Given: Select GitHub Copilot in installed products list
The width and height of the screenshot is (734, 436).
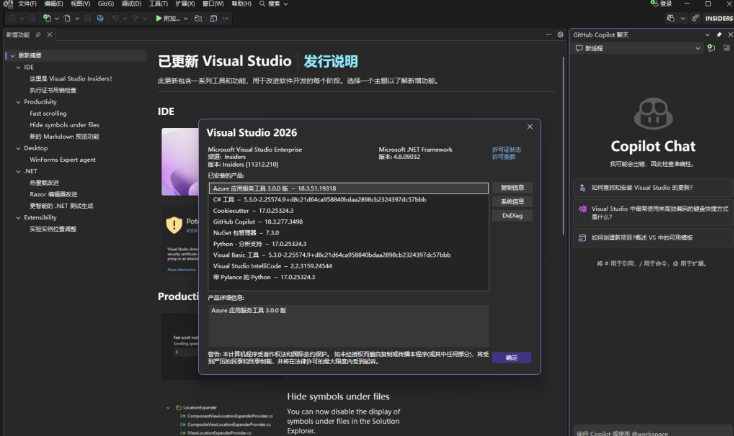Looking at the screenshot, I should coord(349,222).
